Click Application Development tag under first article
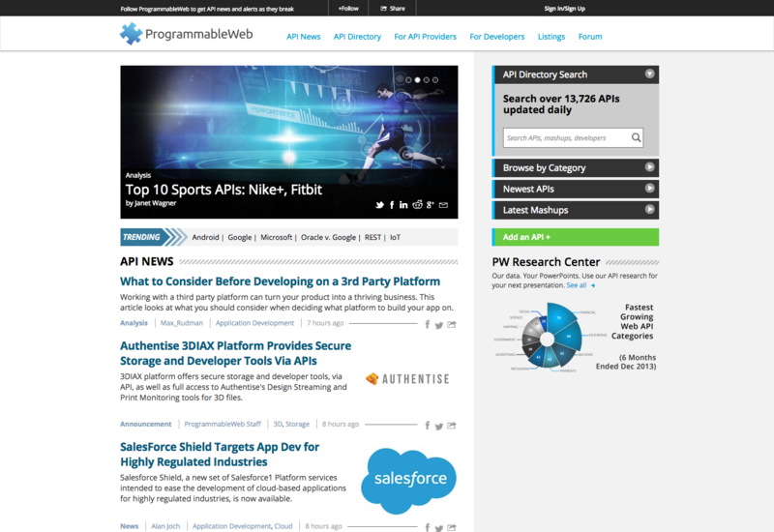Image resolution: width=774 pixels, height=532 pixels. coord(254,323)
